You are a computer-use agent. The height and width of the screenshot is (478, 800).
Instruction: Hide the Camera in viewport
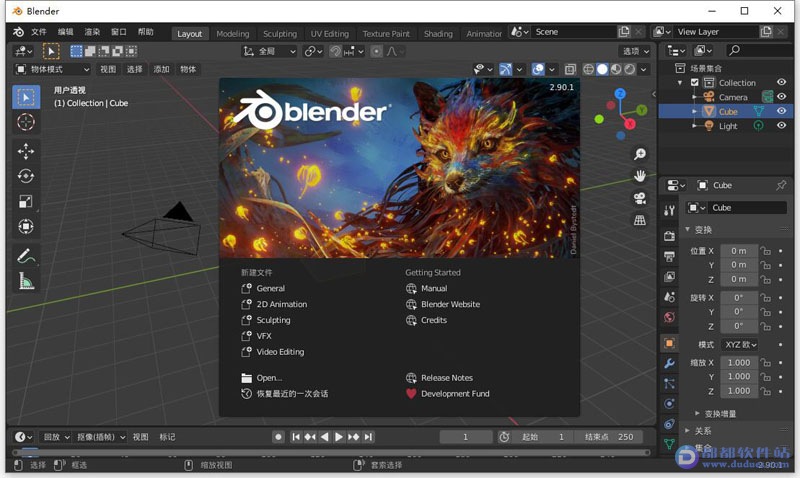781,96
